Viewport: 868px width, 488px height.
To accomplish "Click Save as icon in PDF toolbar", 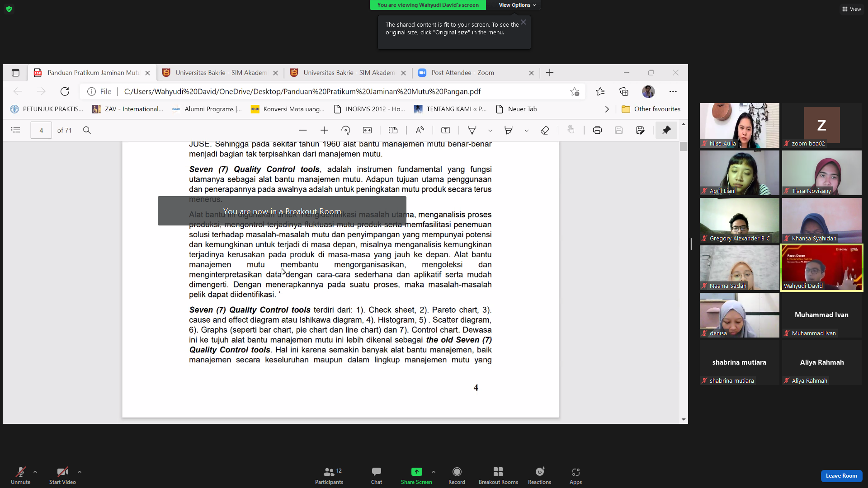I will click(640, 130).
